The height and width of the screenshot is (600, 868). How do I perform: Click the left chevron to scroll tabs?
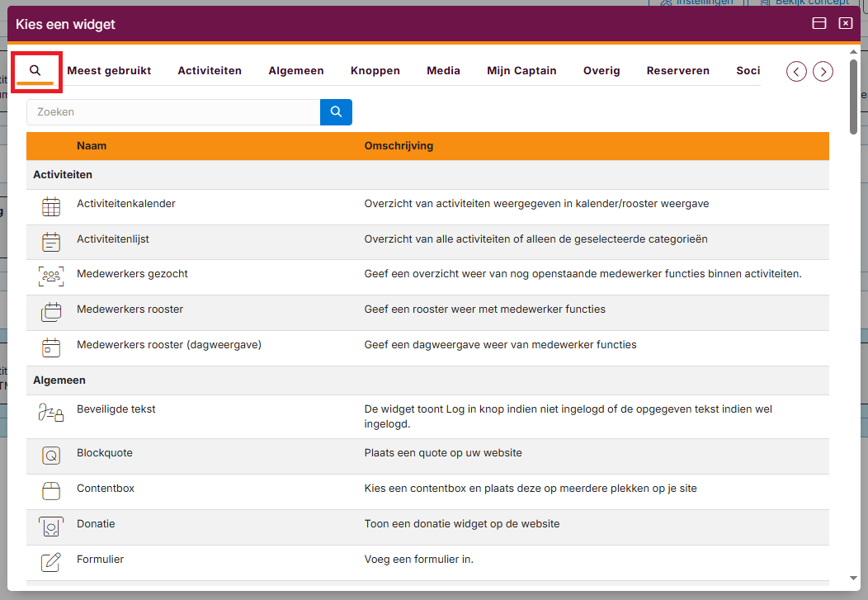point(796,71)
